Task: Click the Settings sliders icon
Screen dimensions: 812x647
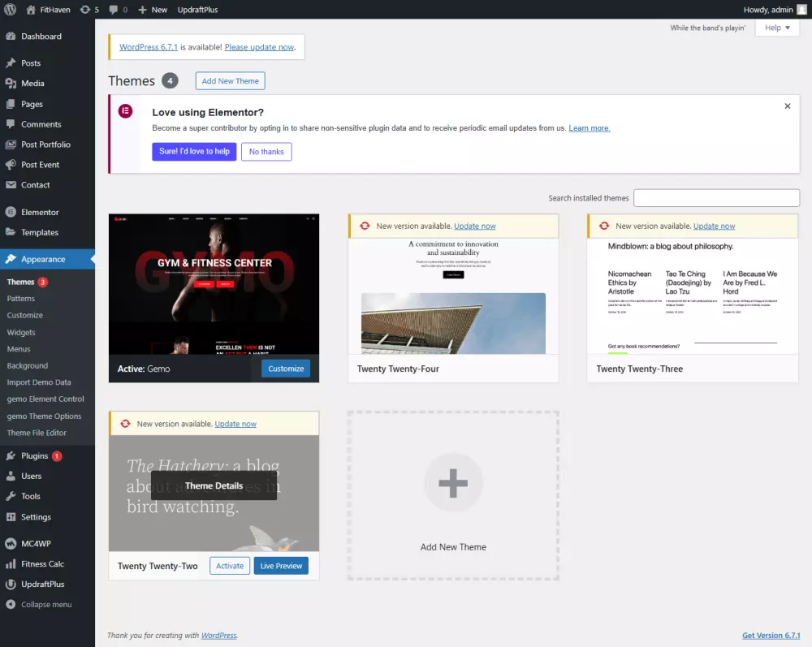Action: pos(11,516)
